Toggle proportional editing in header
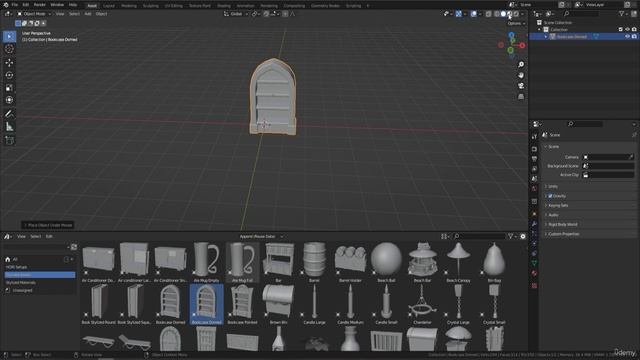 tap(285, 14)
